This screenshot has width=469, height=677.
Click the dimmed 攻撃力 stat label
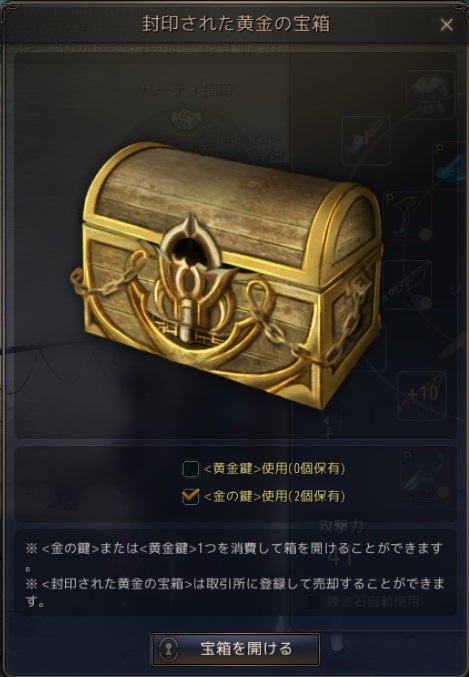click(341, 526)
